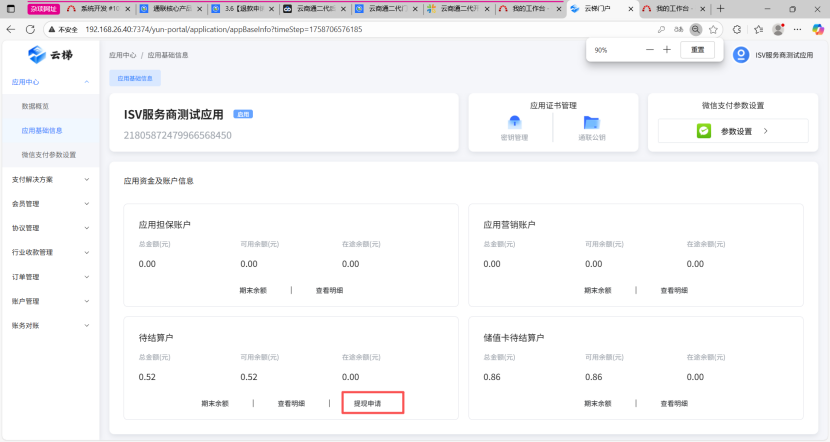The height and width of the screenshot is (442, 830).
Task: Bookmark the page with the star icon
Action: pyautogui.click(x=713, y=29)
